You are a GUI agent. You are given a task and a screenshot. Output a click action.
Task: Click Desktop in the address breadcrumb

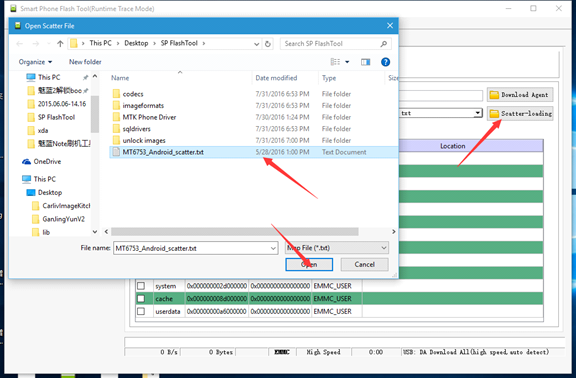136,43
